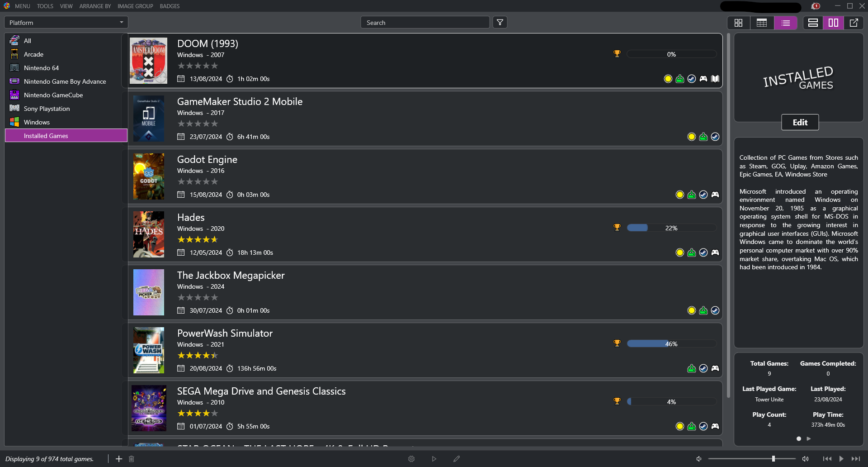Click the installed badge on PowerWash Simulator

(692, 368)
